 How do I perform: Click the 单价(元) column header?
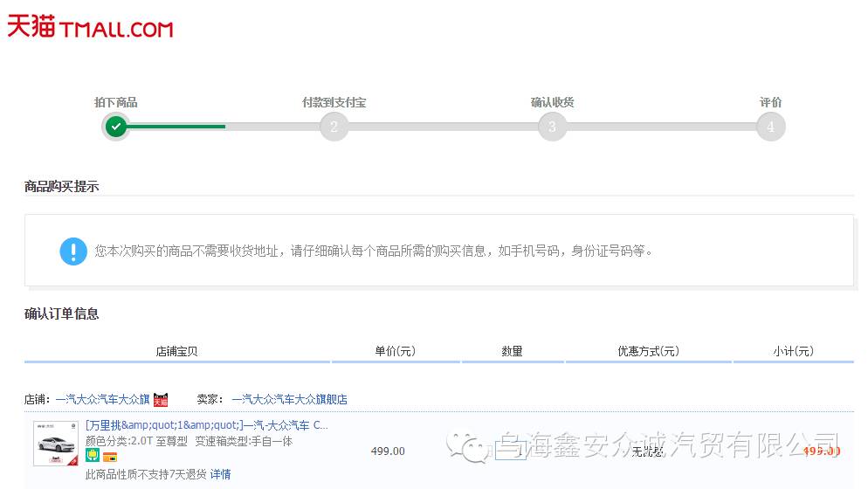pyautogui.click(x=396, y=351)
